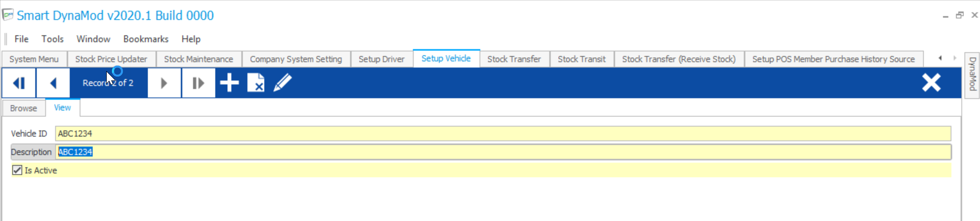
Task: Click the Description label
Action: (31, 152)
